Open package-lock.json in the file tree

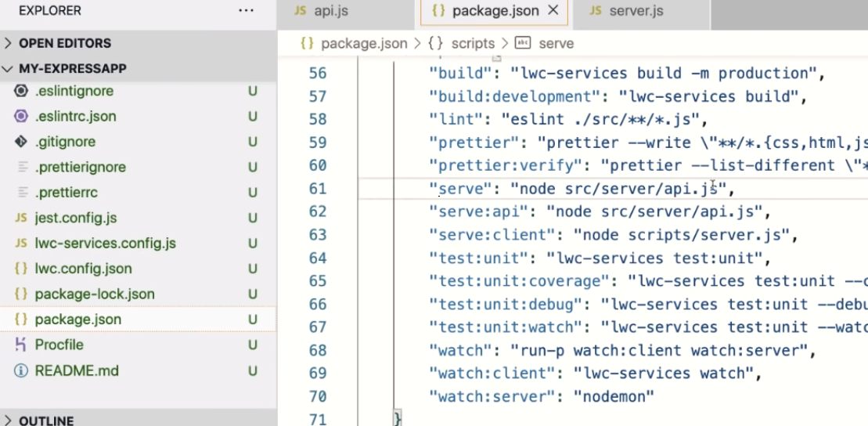(95, 294)
